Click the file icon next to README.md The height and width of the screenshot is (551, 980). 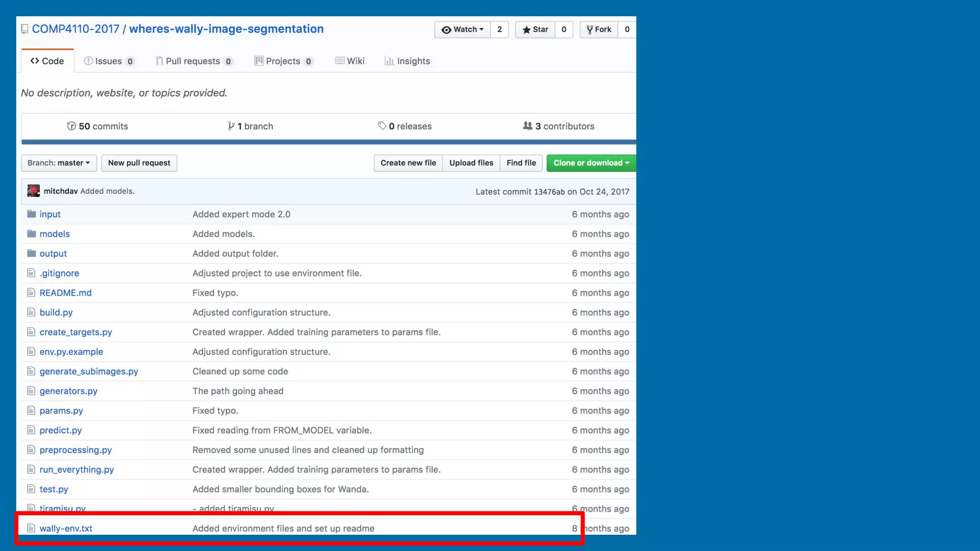point(31,292)
